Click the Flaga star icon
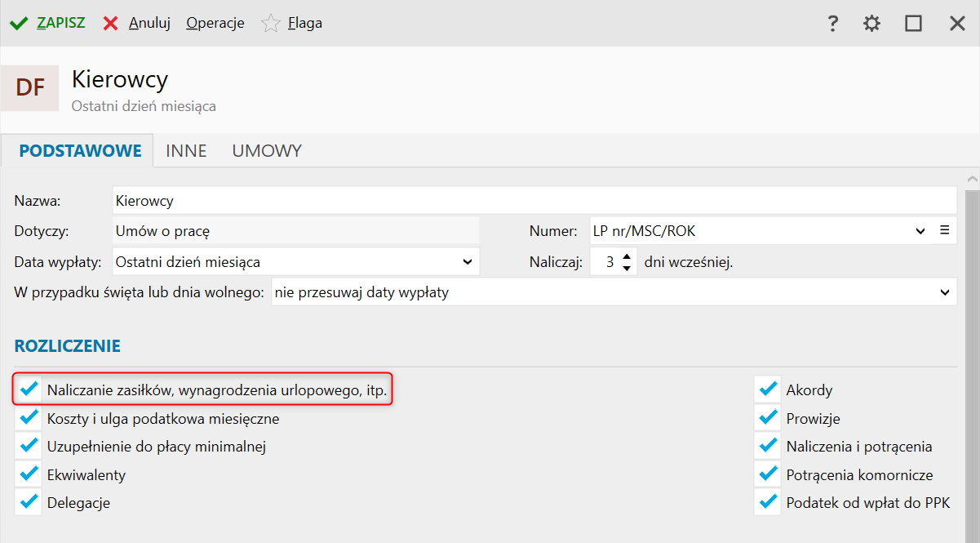 tap(270, 24)
